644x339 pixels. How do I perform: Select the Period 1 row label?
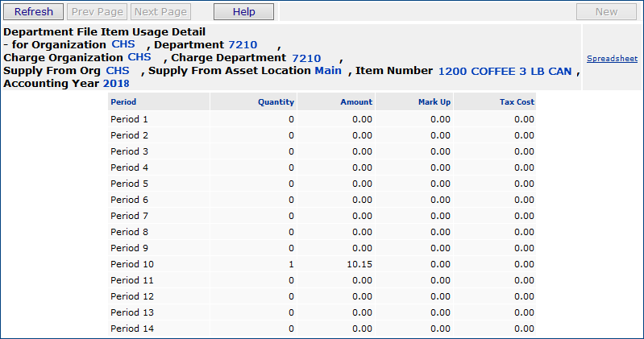point(129,119)
